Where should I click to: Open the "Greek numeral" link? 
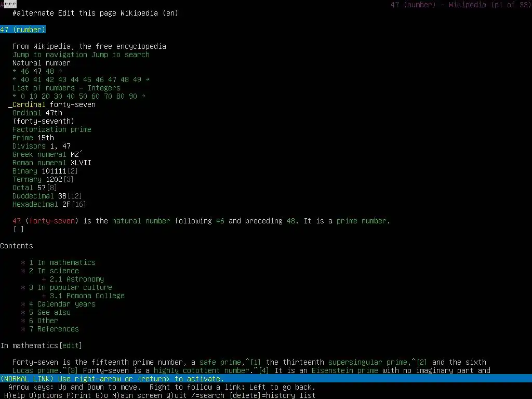(39, 154)
